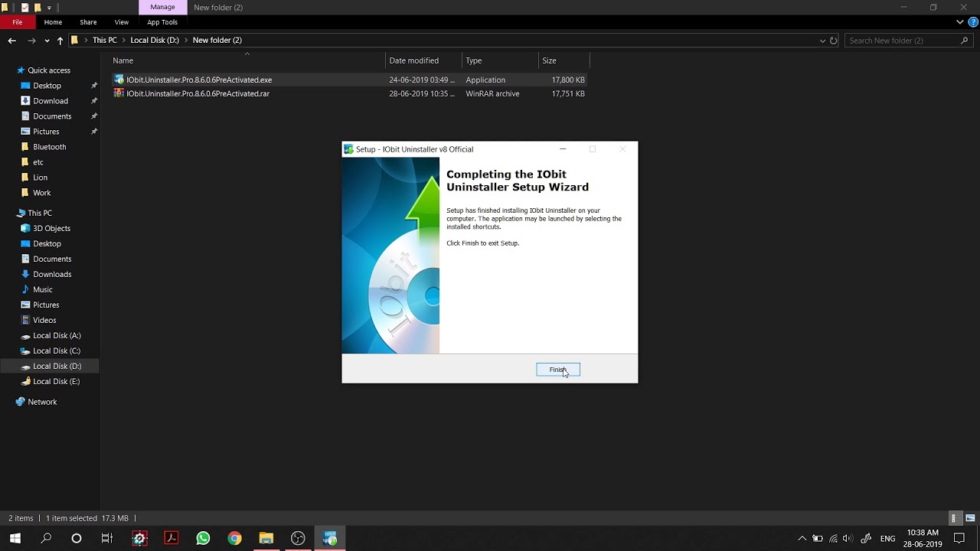980x551 pixels.
Task: Open Lion folder in sidebar
Action: [x=40, y=178]
